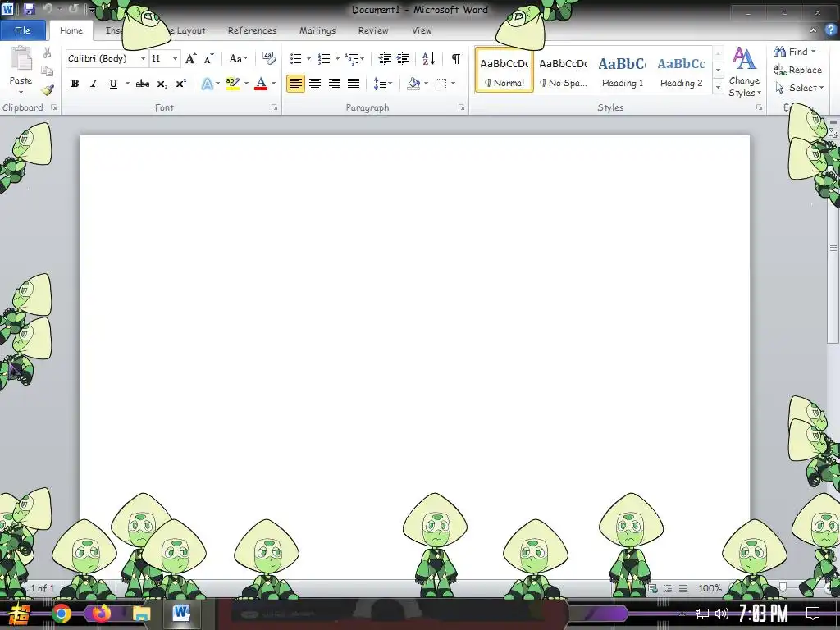Viewport: 840px width, 630px height.
Task: Click the Sort A-Z icon
Action: pos(428,58)
